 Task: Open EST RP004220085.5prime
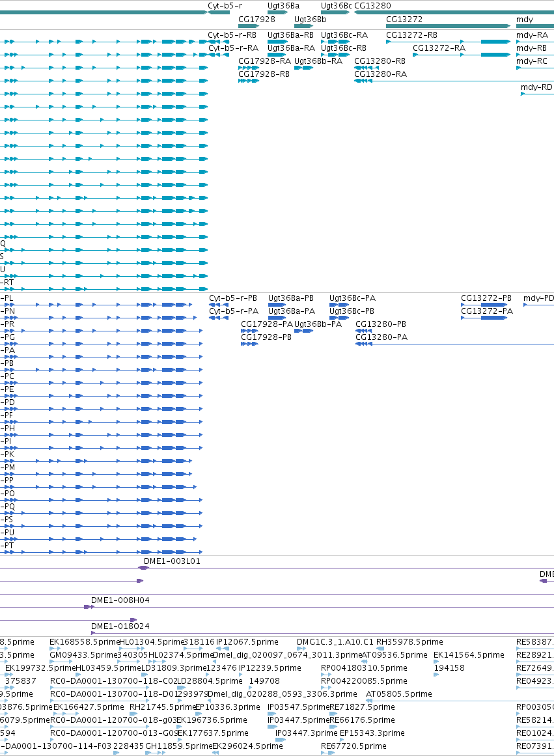[364, 681]
